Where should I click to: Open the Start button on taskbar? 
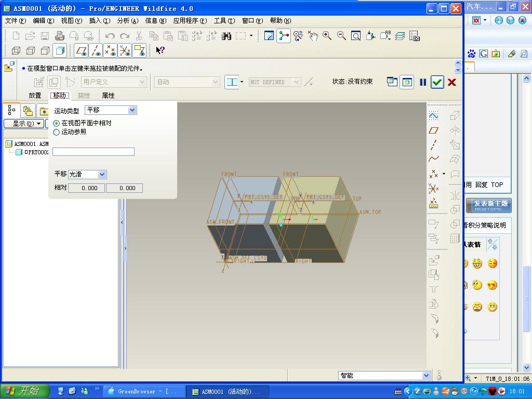point(25,391)
